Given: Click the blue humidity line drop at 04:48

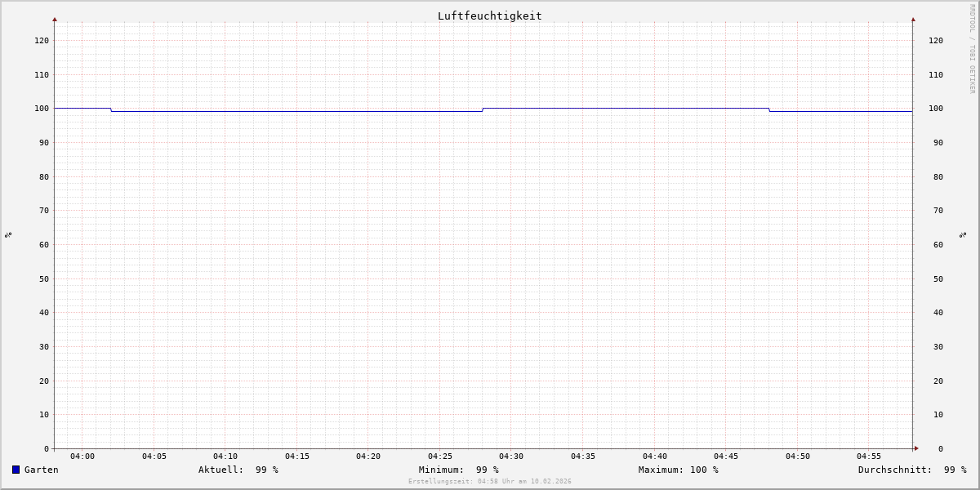Looking at the screenshot, I should (x=769, y=109).
